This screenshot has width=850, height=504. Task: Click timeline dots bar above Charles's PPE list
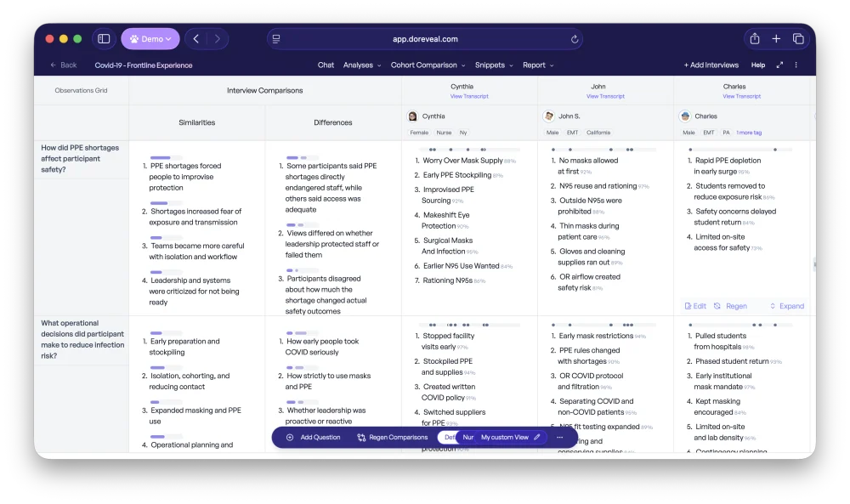(x=741, y=150)
